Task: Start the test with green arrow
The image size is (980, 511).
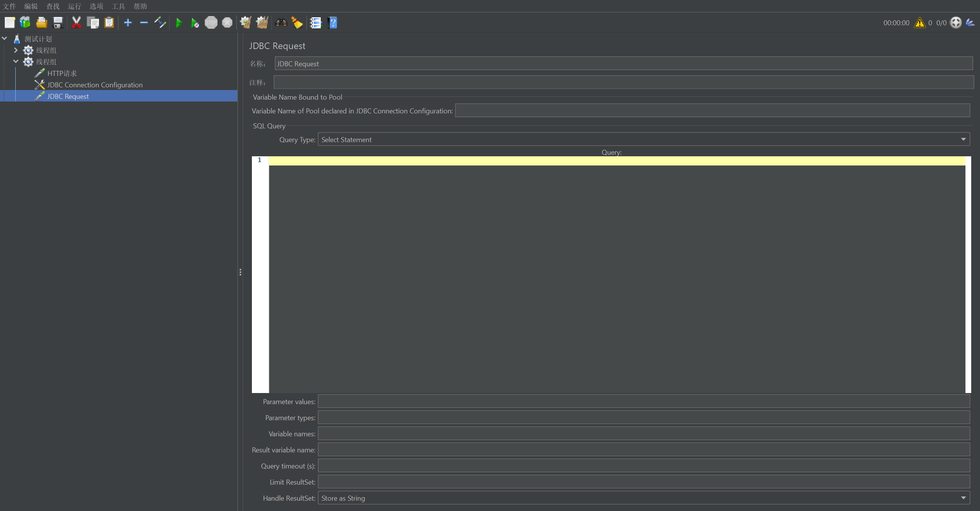Action: point(179,23)
